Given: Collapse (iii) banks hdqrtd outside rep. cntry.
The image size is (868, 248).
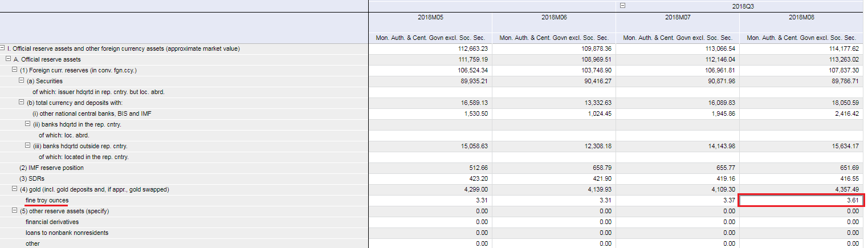Looking at the screenshot, I should pyautogui.click(x=28, y=146).
